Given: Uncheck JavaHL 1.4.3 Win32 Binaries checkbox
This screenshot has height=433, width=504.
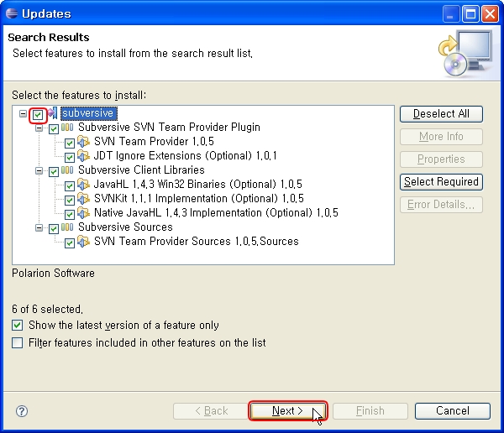Looking at the screenshot, I should coord(70,186).
